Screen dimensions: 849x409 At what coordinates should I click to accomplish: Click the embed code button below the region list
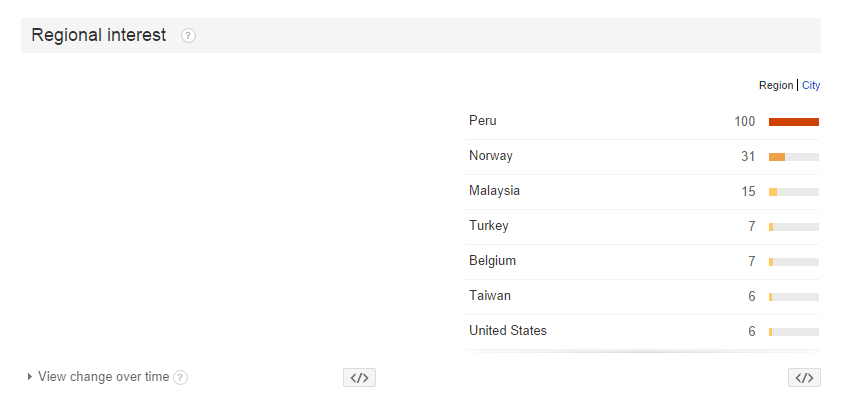coord(804,378)
